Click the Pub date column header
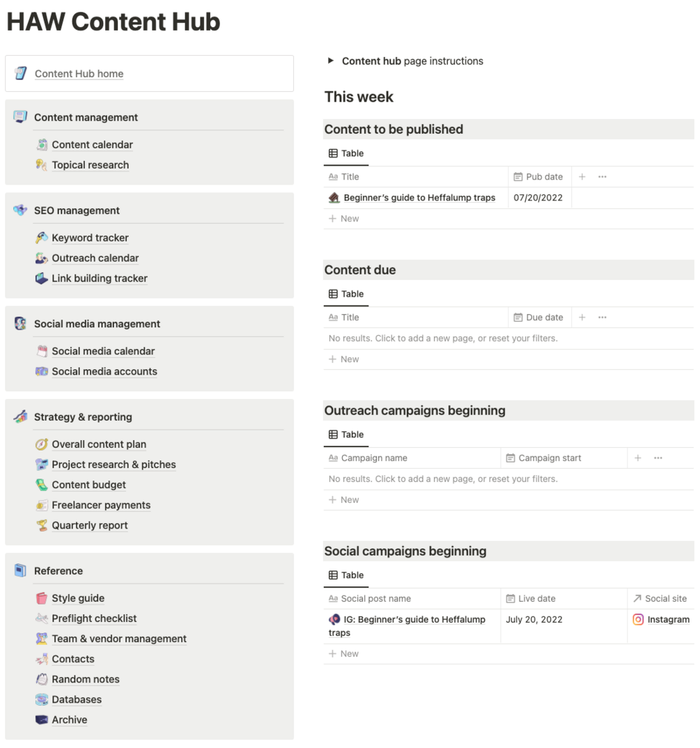Image resolution: width=700 pixels, height=748 pixels. 540,177
